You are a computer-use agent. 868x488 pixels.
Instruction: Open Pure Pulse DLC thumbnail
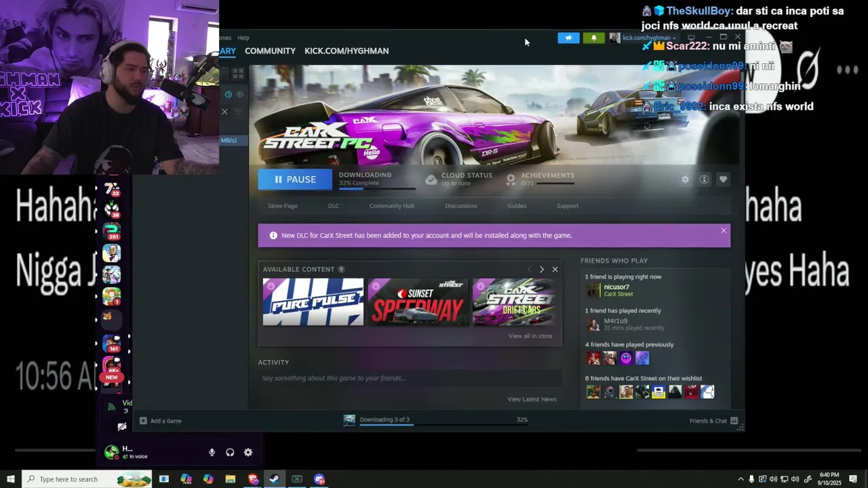click(x=313, y=302)
